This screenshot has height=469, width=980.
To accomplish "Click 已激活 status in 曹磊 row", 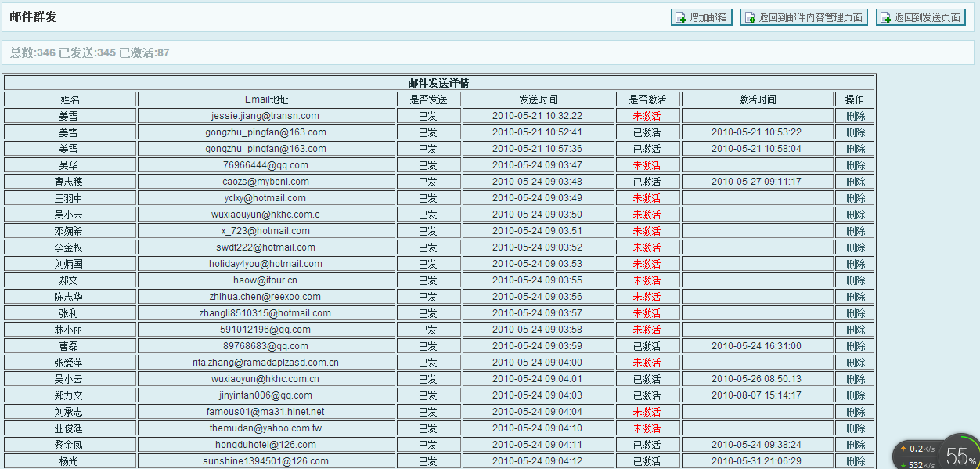I will (x=647, y=346).
